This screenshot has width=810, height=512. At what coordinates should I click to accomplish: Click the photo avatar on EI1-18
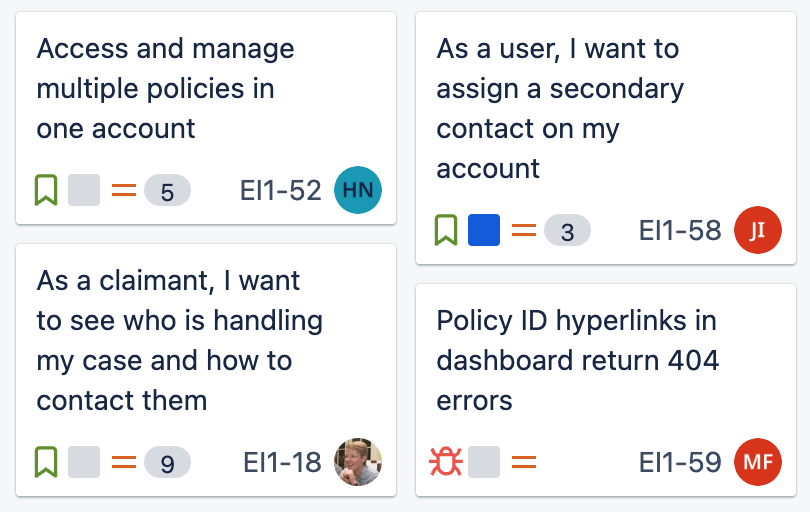358,462
